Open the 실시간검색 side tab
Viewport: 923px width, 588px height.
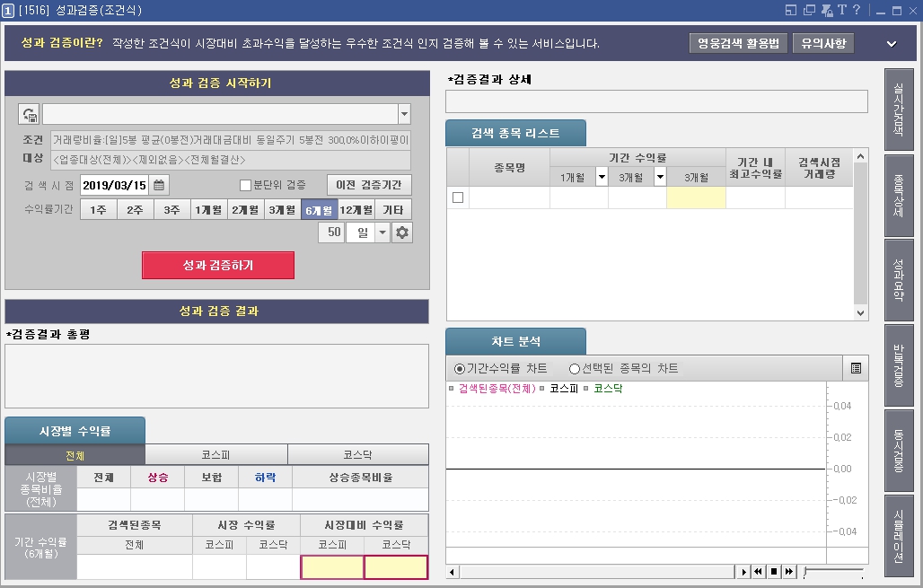coord(899,110)
